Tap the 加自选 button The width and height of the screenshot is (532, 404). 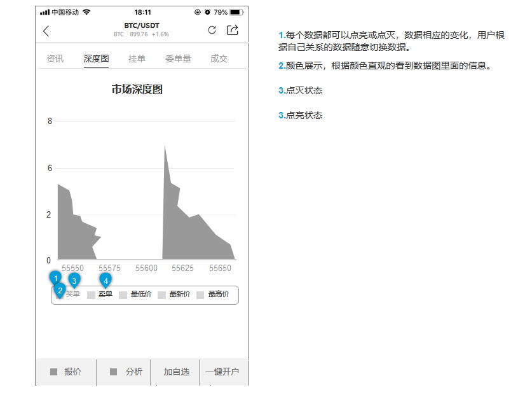tap(175, 372)
